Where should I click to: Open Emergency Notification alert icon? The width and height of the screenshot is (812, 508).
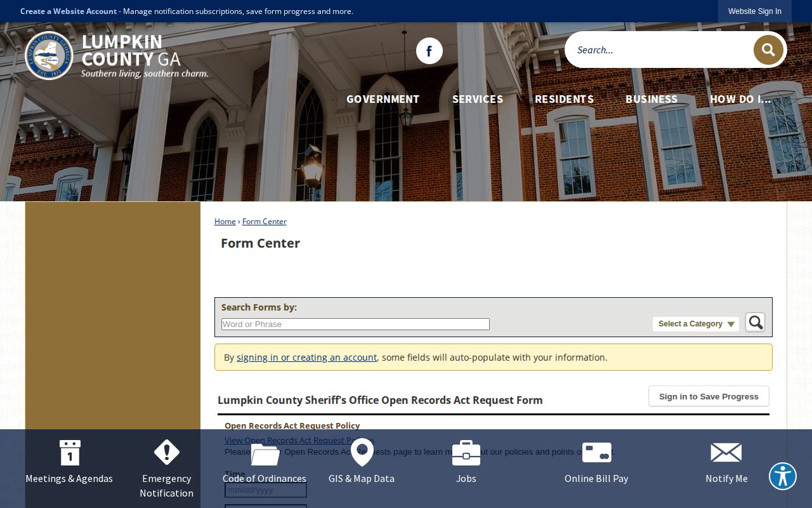[x=167, y=453]
